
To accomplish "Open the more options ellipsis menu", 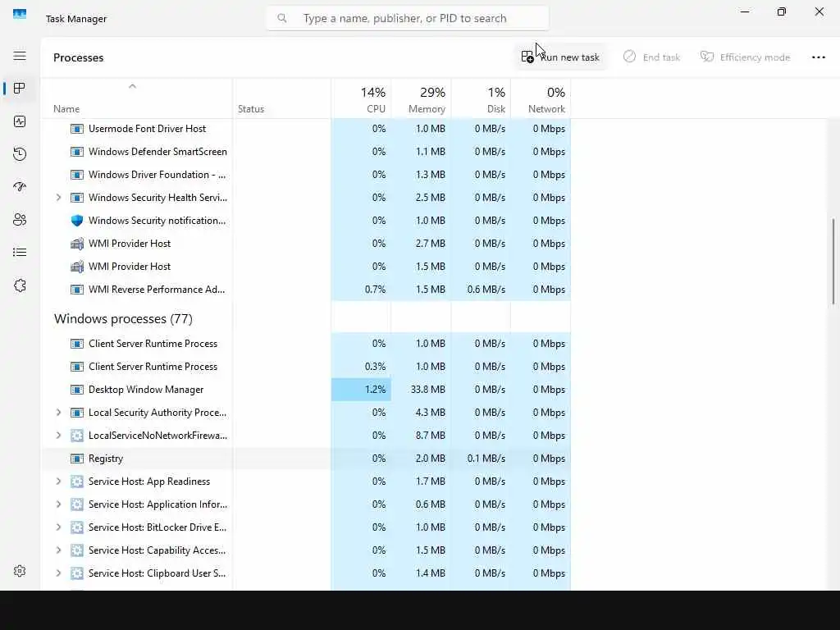I will [819, 57].
